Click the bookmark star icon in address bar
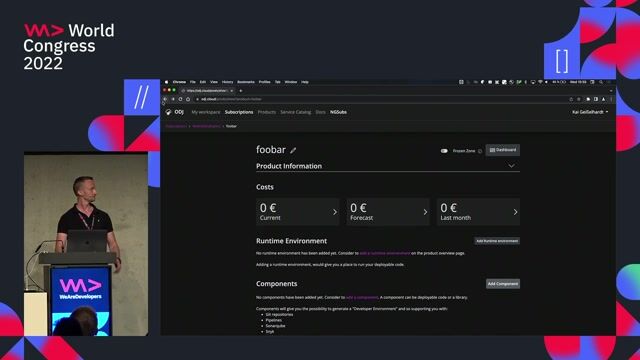 578,99
